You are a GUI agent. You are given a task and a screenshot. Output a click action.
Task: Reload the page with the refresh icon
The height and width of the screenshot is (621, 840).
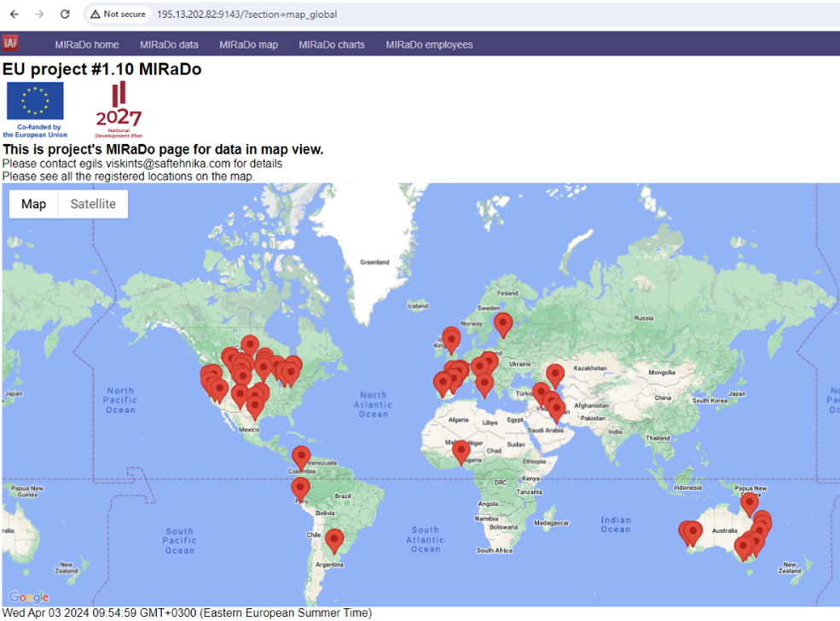[x=65, y=14]
